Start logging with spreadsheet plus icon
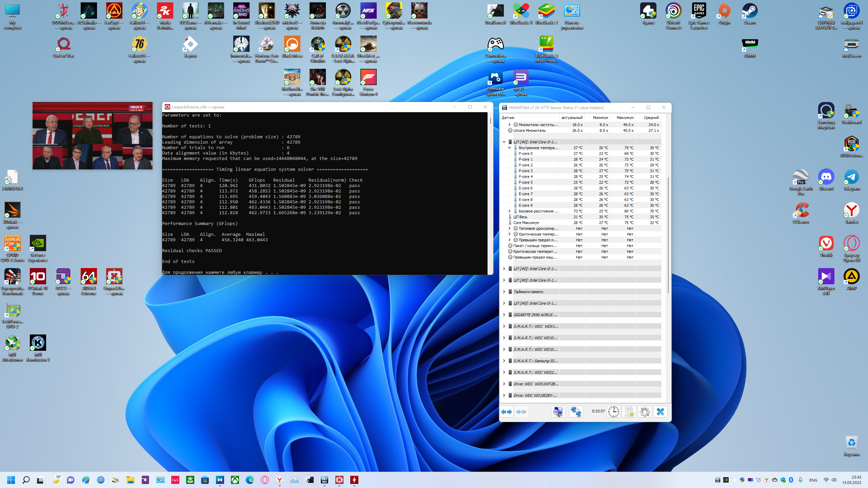The width and height of the screenshot is (868, 488). pyautogui.click(x=629, y=412)
